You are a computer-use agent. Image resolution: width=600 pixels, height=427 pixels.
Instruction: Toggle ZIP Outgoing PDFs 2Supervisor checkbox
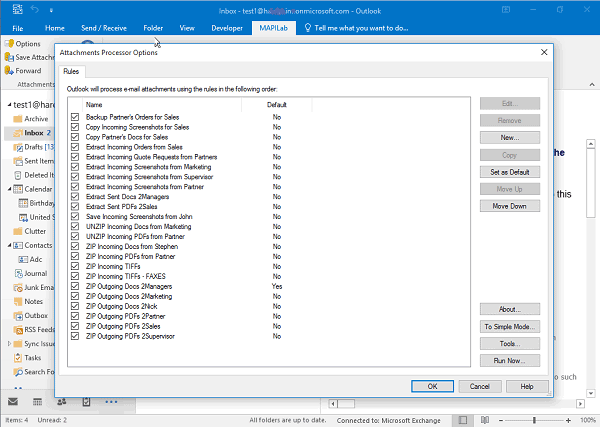click(75, 336)
